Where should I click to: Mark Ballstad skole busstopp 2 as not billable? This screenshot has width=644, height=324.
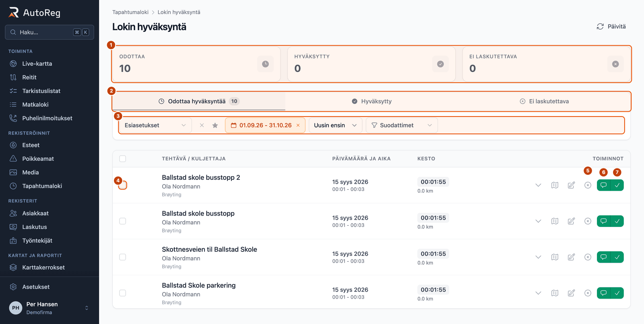588,185
